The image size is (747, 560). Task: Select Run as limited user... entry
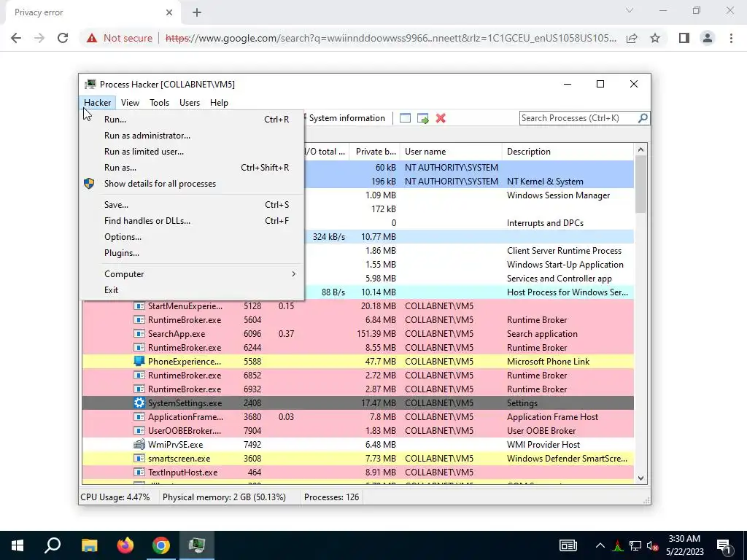(192, 152)
